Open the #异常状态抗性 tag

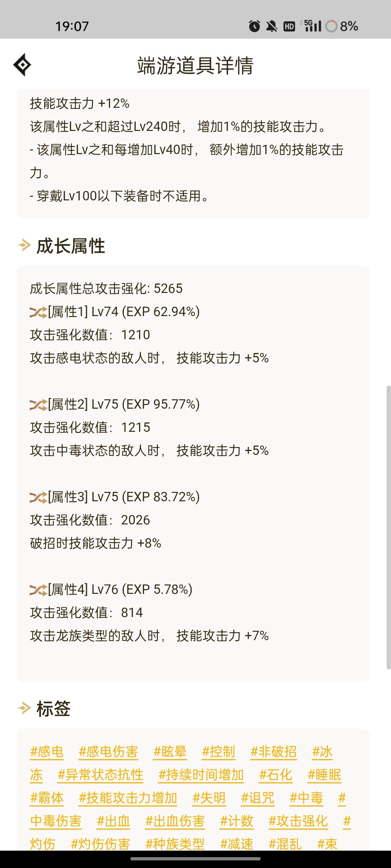click(100, 775)
